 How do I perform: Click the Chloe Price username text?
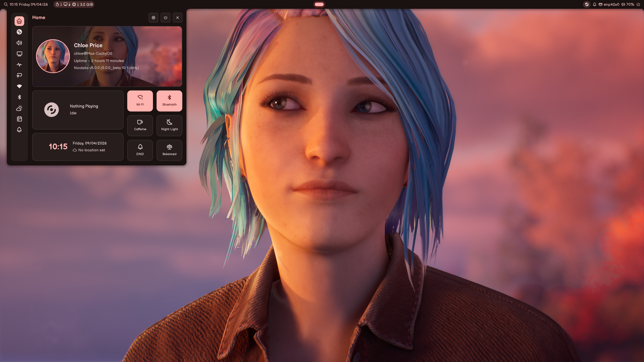pos(88,45)
